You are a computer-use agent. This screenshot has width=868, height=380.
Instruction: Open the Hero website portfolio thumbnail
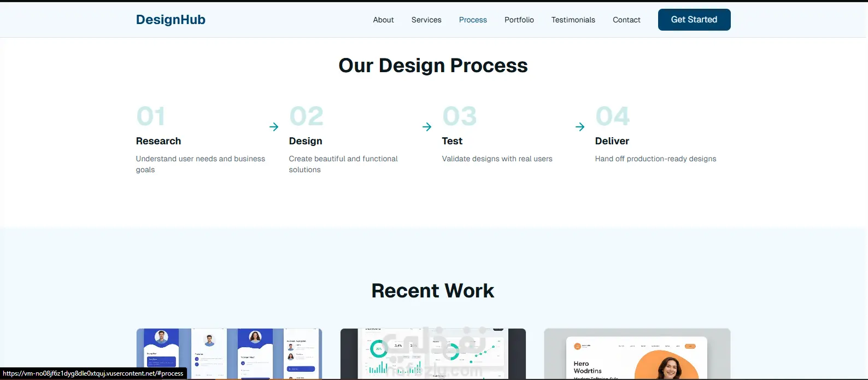637,354
